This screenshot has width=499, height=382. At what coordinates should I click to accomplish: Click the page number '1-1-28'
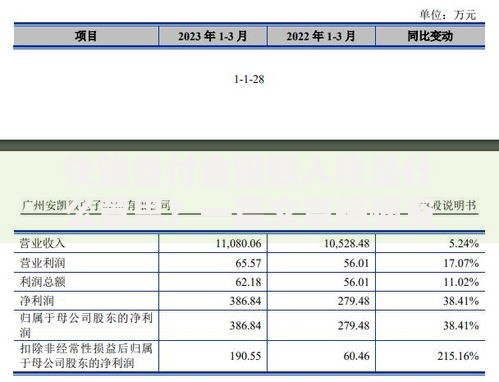pyautogui.click(x=249, y=79)
